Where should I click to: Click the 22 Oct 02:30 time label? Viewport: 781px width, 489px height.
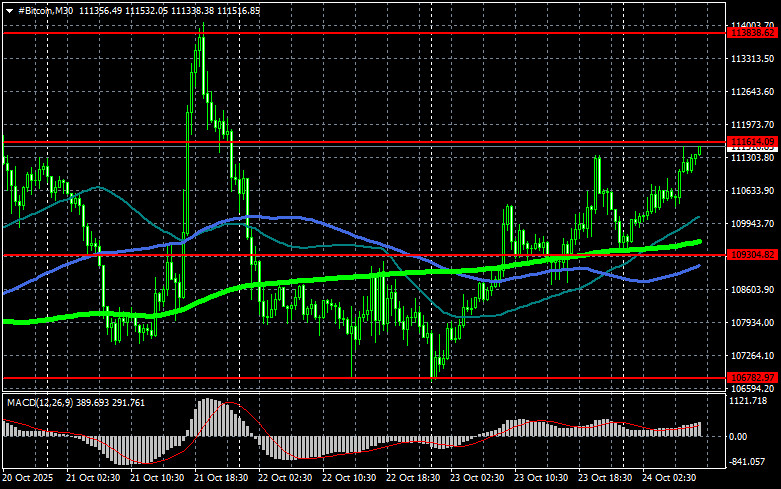[x=285, y=478]
